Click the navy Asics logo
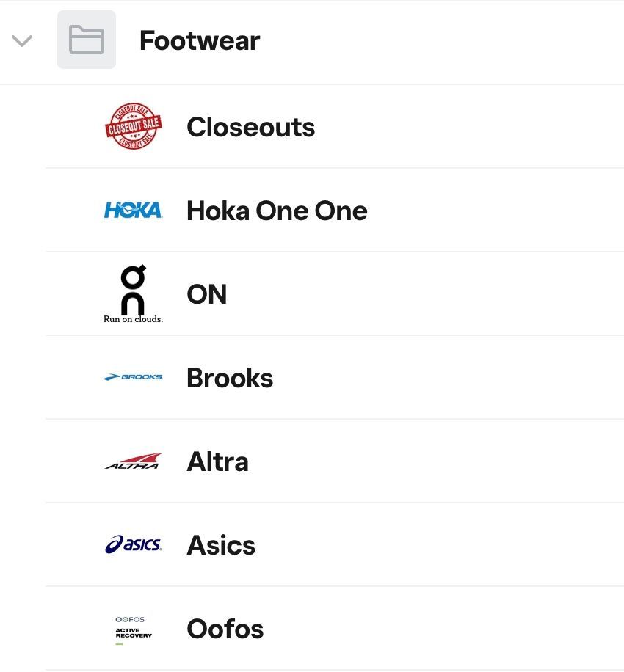 tap(133, 544)
